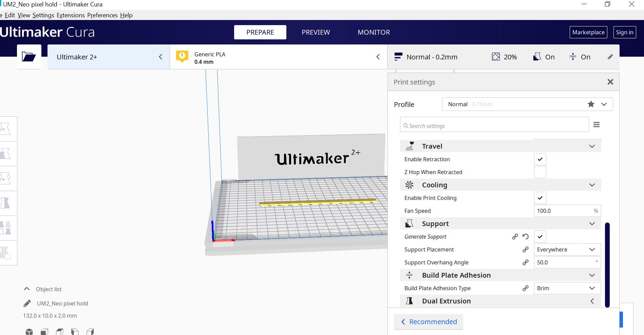Open Support Placement Everywhere dropdown

pyautogui.click(x=567, y=249)
